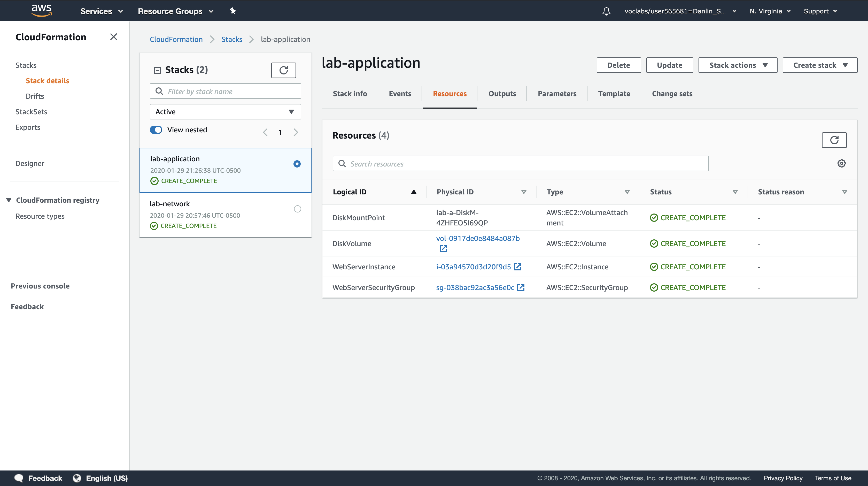Select the lab-application stack radio button

[x=297, y=164]
